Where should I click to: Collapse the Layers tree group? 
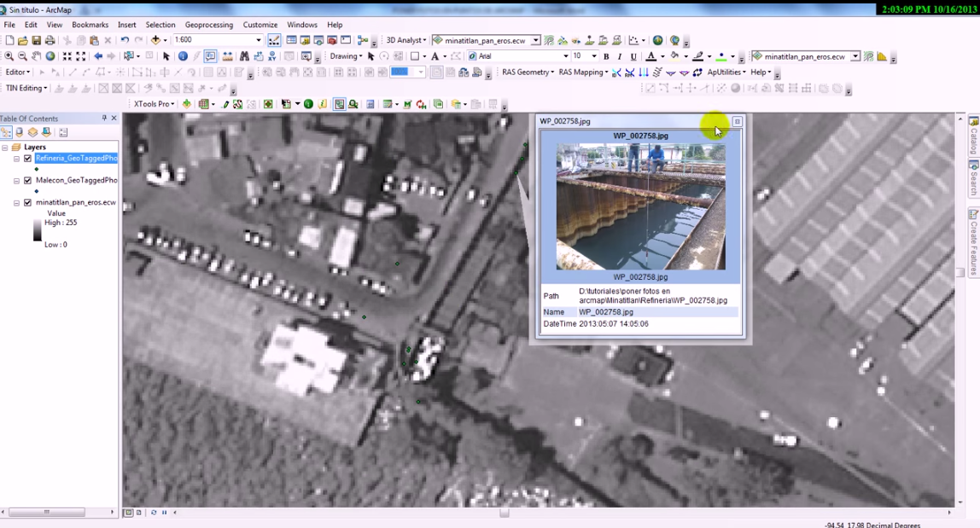(5, 148)
